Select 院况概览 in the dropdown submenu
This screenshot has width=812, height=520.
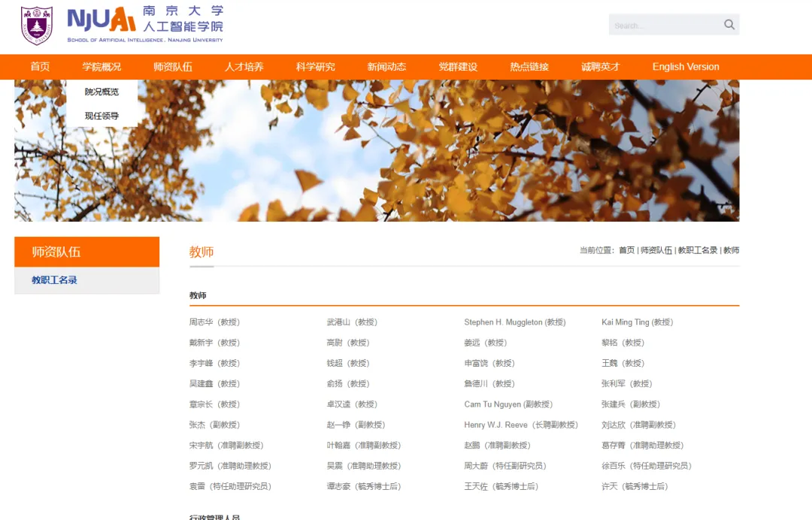click(x=102, y=92)
